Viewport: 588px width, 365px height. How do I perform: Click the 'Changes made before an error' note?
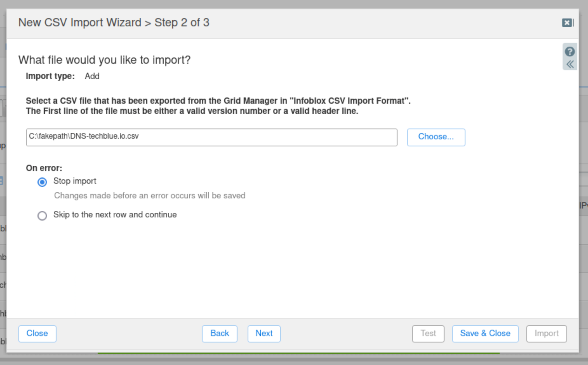[150, 196]
